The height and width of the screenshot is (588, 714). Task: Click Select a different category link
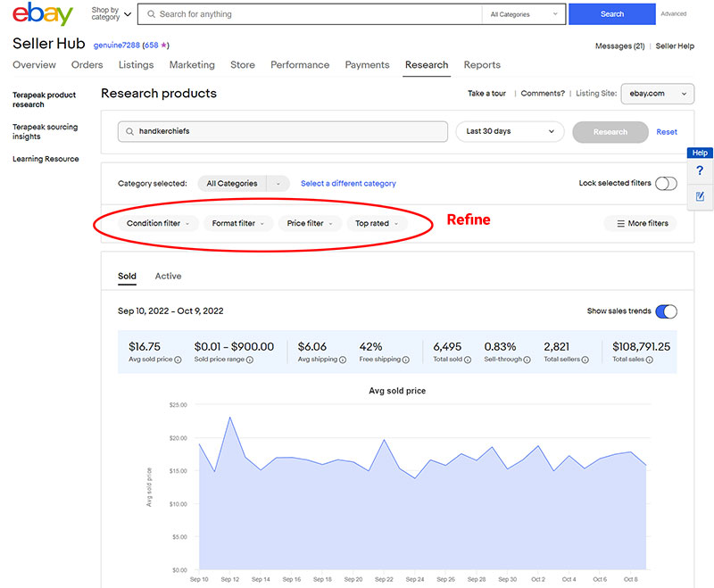348,184
